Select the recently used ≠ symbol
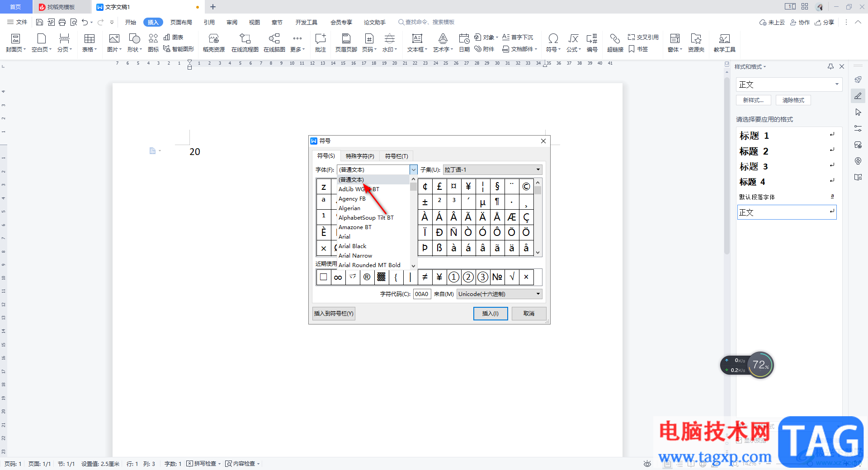Viewport: 868px width, 470px height. (x=425, y=277)
